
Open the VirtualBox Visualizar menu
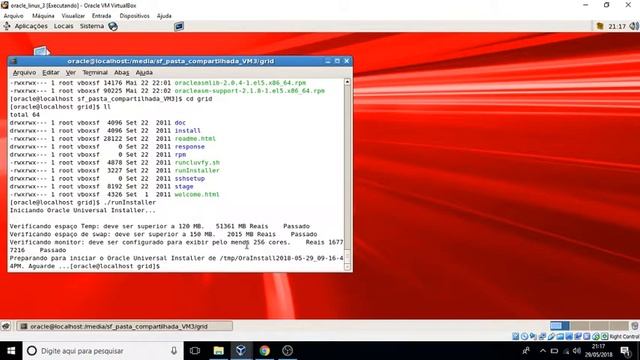pos(73,16)
